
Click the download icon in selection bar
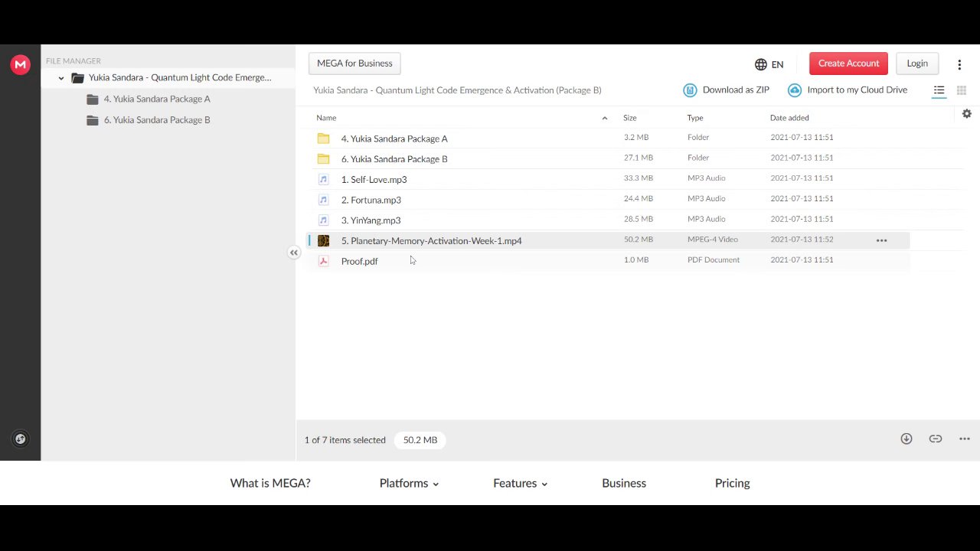tap(906, 439)
